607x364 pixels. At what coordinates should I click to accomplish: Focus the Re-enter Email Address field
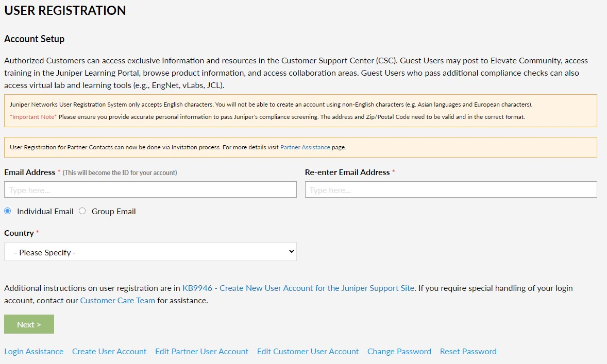pyautogui.click(x=450, y=189)
